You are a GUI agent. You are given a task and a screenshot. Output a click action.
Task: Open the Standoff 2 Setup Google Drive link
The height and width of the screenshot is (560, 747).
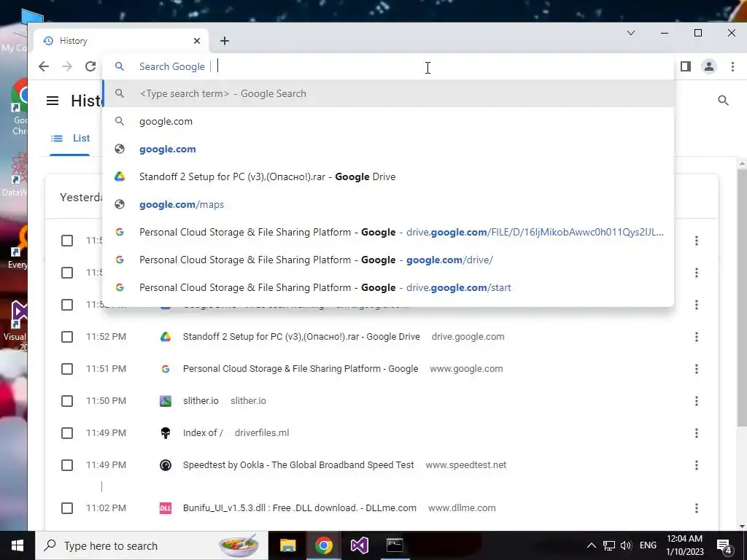[x=301, y=337]
